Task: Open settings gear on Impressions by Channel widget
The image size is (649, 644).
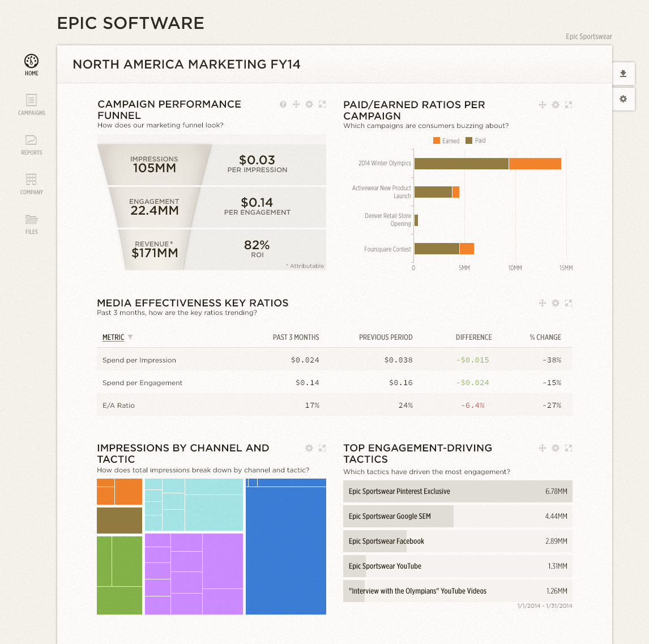Action: tap(309, 448)
